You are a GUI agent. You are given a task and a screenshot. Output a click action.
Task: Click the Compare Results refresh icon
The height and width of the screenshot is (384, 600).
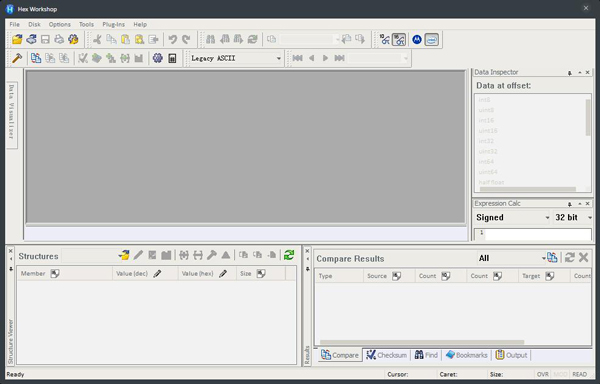coord(569,257)
